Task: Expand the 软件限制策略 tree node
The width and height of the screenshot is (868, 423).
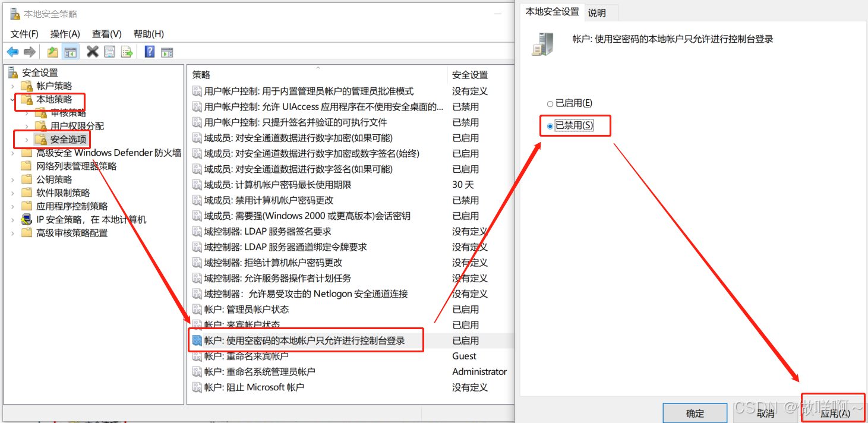Action: click(x=12, y=193)
